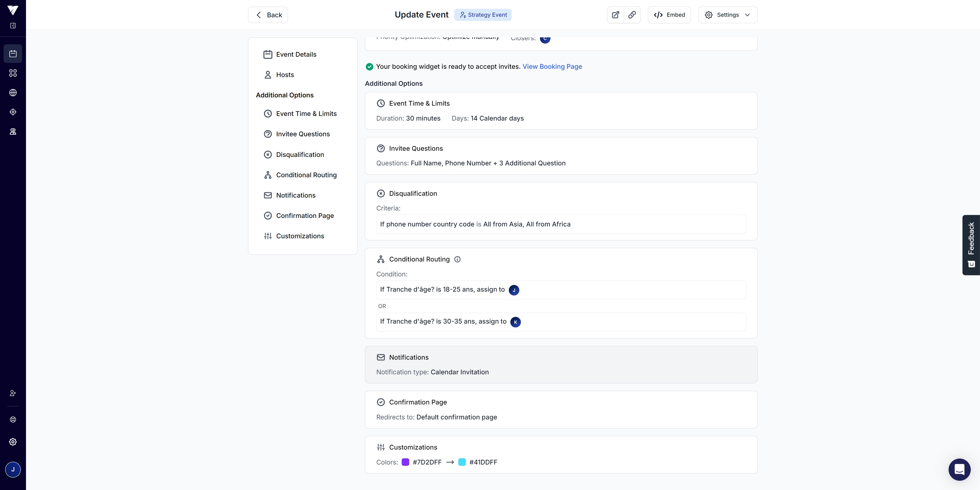Click the target icon in left sidebar
The image size is (980, 490).
(x=13, y=112)
